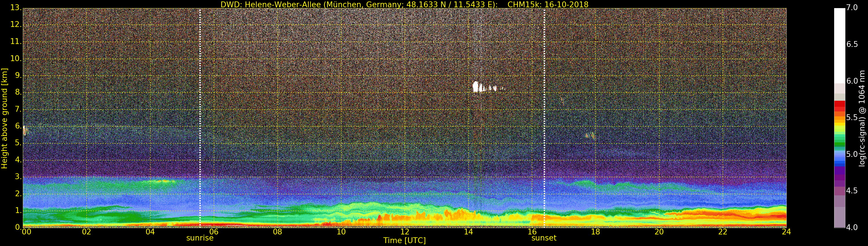The width and height of the screenshot is (868, 246).
Task: Click the "10" time axis tick label
Action: tap(341, 232)
